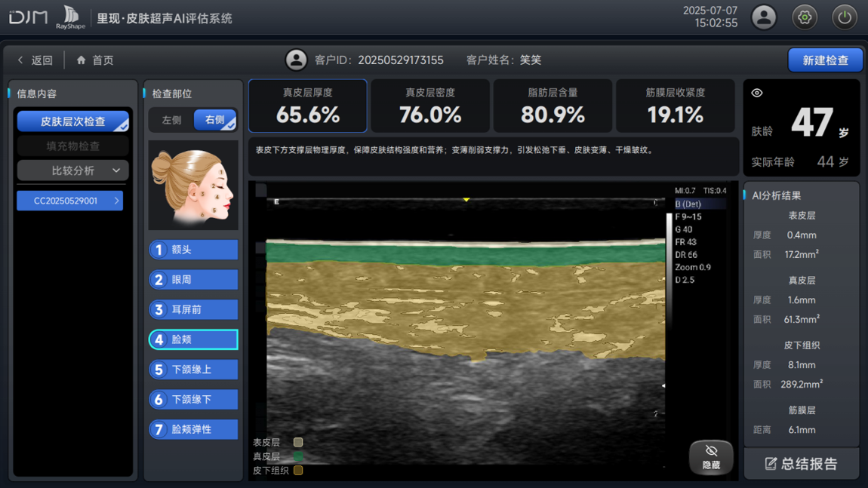This screenshot has width=868, height=488.
Task: Open the 总结报告 summary report
Action: [801, 464]
